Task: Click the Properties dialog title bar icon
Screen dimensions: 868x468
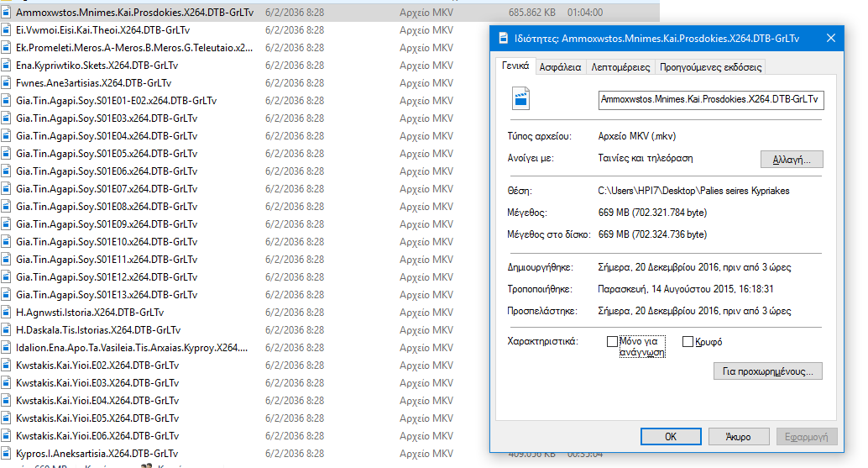Action: coord(503,39)
